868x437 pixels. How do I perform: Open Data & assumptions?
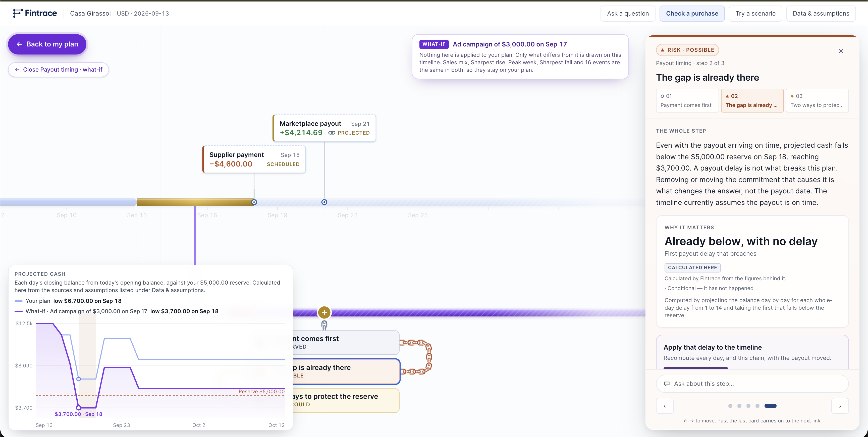point(821,14)
